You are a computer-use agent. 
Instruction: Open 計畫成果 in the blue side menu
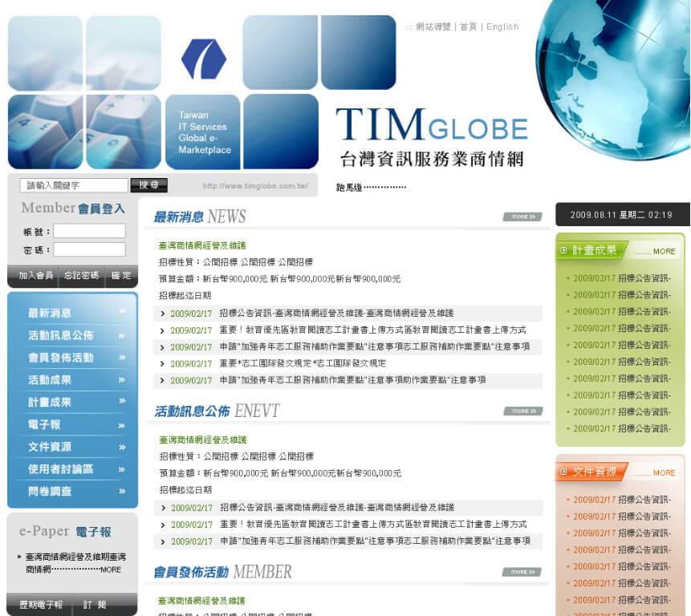pos(50,403)
